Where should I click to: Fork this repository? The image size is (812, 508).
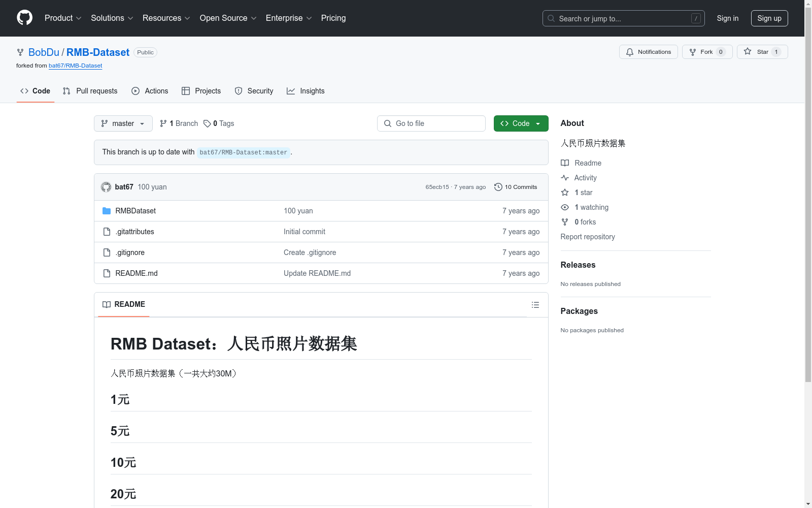pos(707,52)
